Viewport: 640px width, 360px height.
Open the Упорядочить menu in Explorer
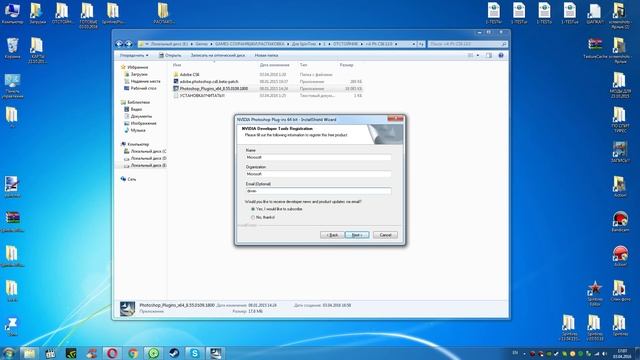click(x=134, y=55)
